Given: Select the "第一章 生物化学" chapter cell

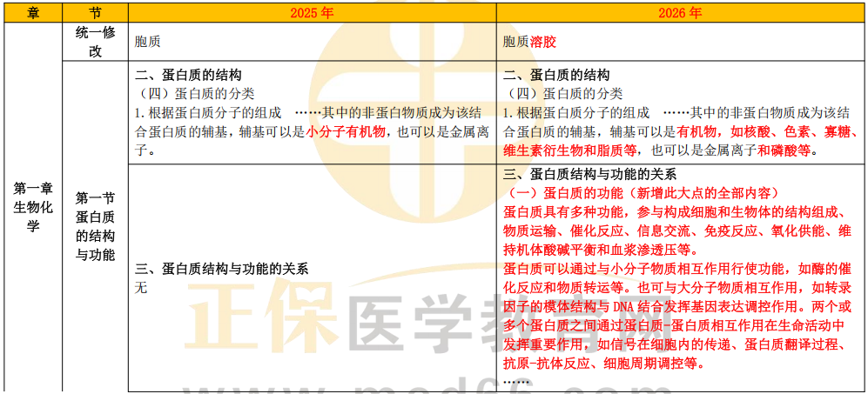Looking at the screenshot, I should tap(32, 207).
